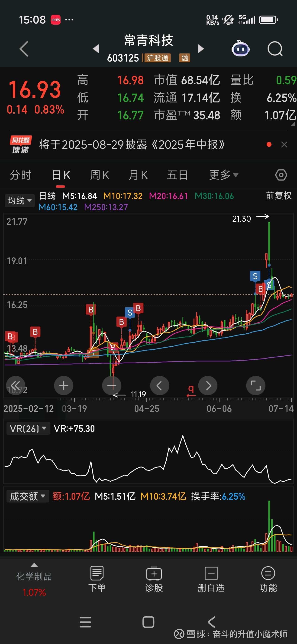The height and width of the screenshot is (644, 297).
Task: Open the 成交额 indicator dropdown
Action: tap(27, 496)
